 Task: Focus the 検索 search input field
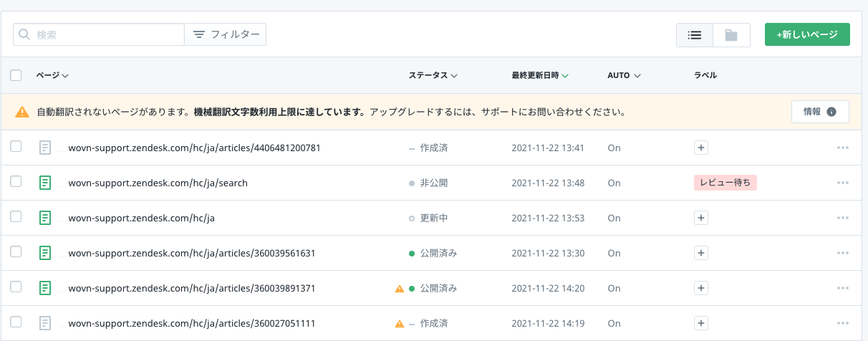pos(99,34)
